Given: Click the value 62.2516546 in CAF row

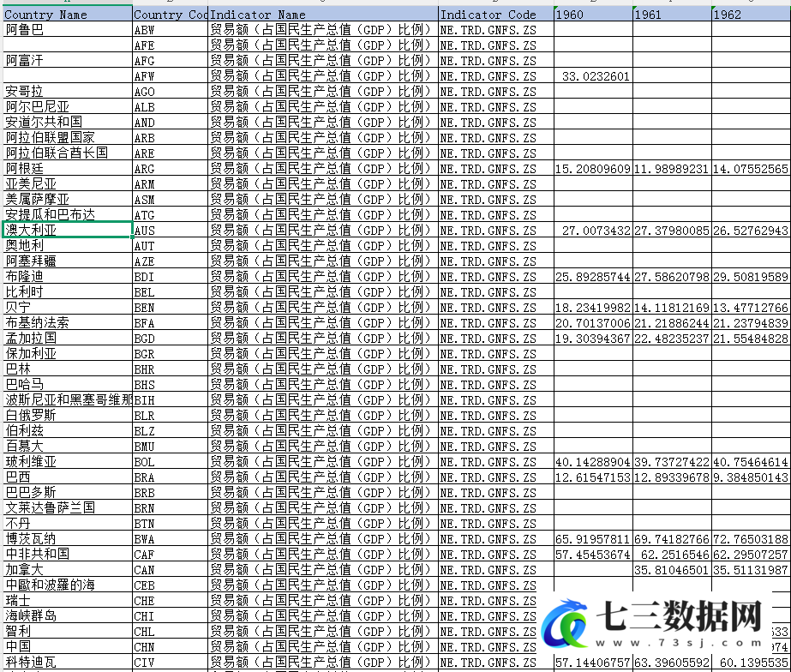Looking at the screenshot, I should point(673,555).
